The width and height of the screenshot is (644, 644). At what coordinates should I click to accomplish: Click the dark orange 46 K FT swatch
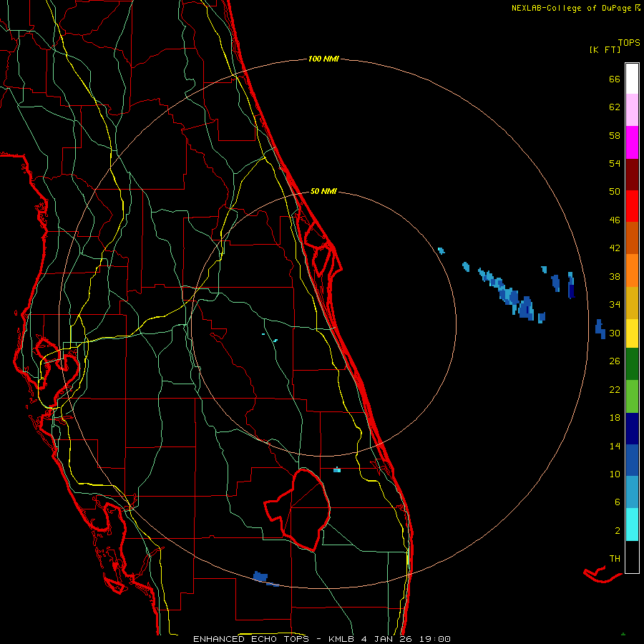pyautogui.click(x=632, y=238)
